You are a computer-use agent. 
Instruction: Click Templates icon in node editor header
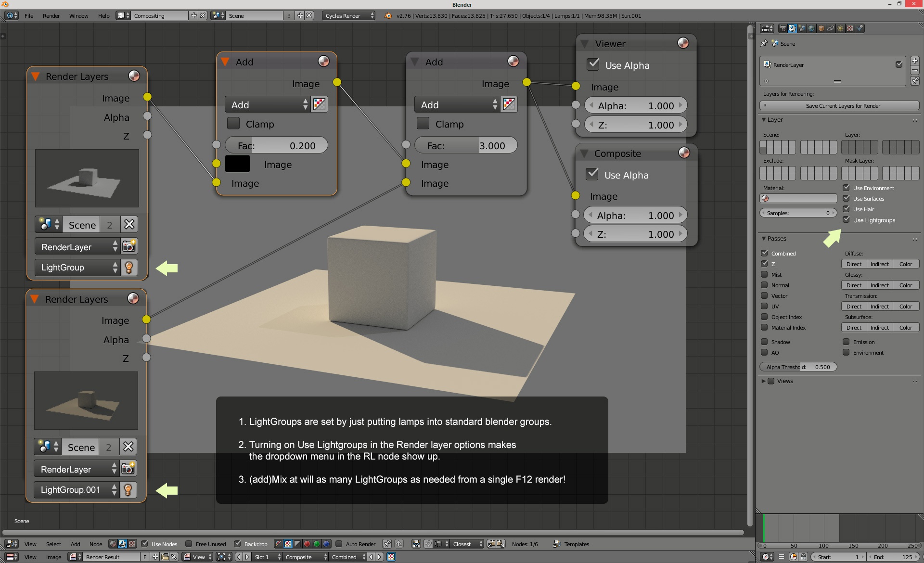(x=556, y=544)
